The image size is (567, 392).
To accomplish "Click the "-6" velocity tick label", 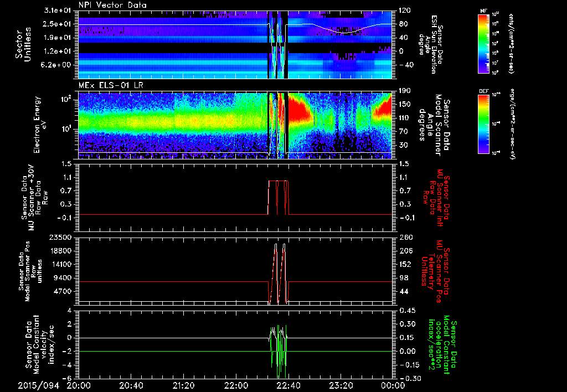I will 68,378.
